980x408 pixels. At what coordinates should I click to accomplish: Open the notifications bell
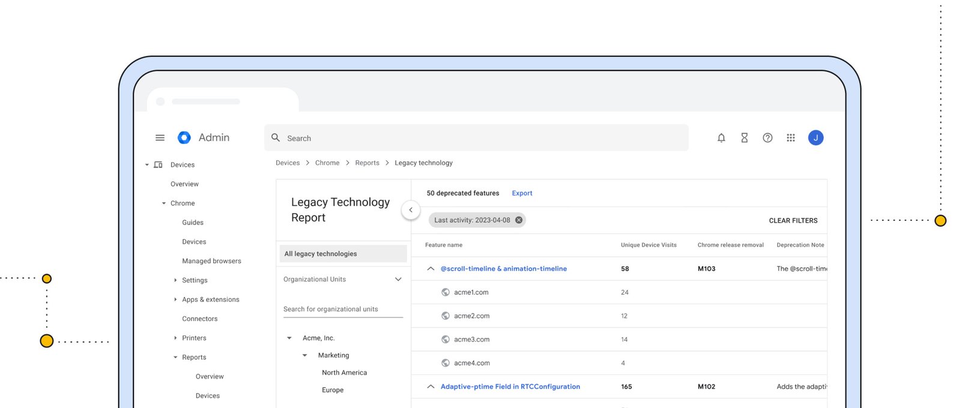pos(721,138)
